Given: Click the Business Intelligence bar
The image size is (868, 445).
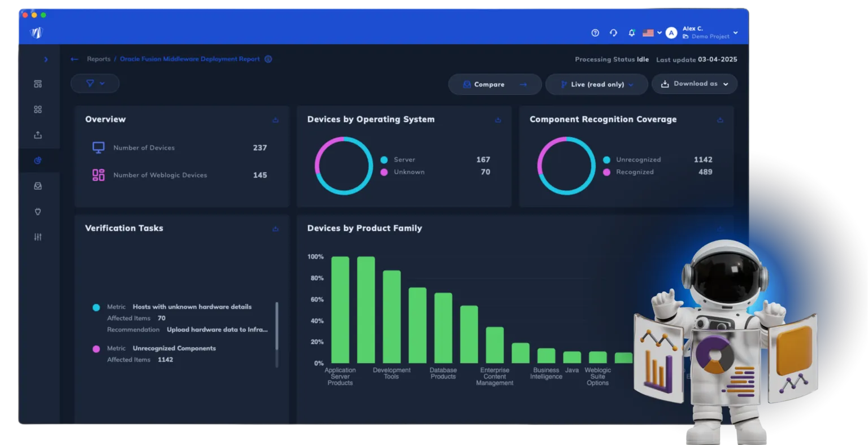Looking at the screenshot, I should point(546,356).
